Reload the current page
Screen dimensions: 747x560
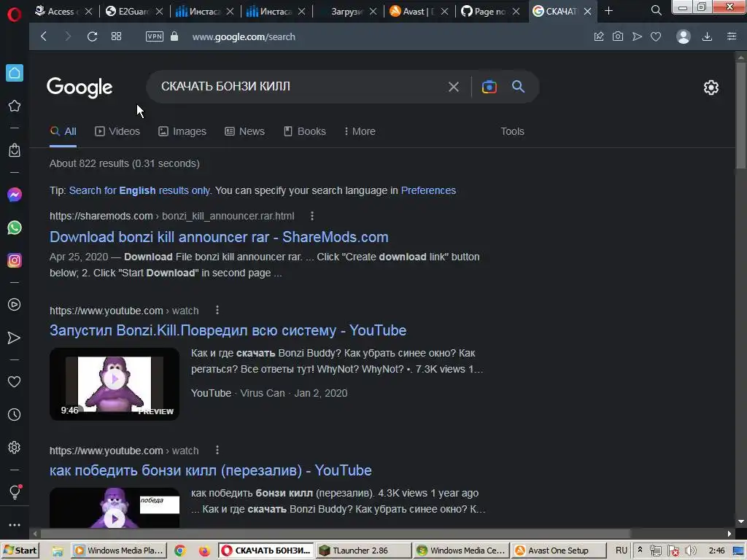(93, 36)
